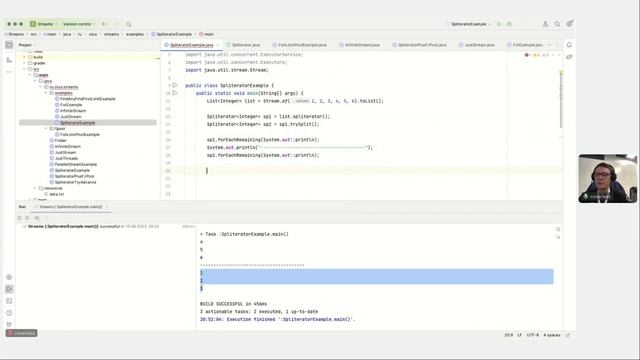Image resolution: width=640 pixels, height=360 pixels.
Task: Close the SpliteratorExample.java editor tab
Action: 218,45
